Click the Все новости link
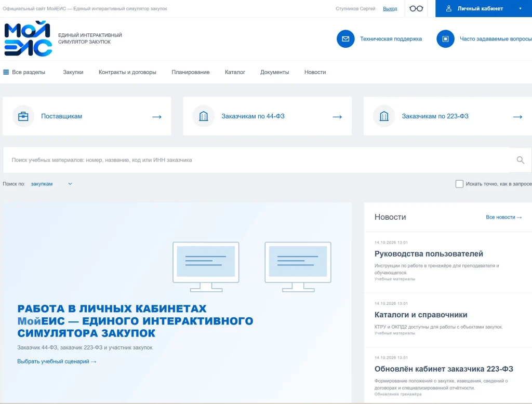Viewport: 532px width, 404px height. tap(503, 217)
